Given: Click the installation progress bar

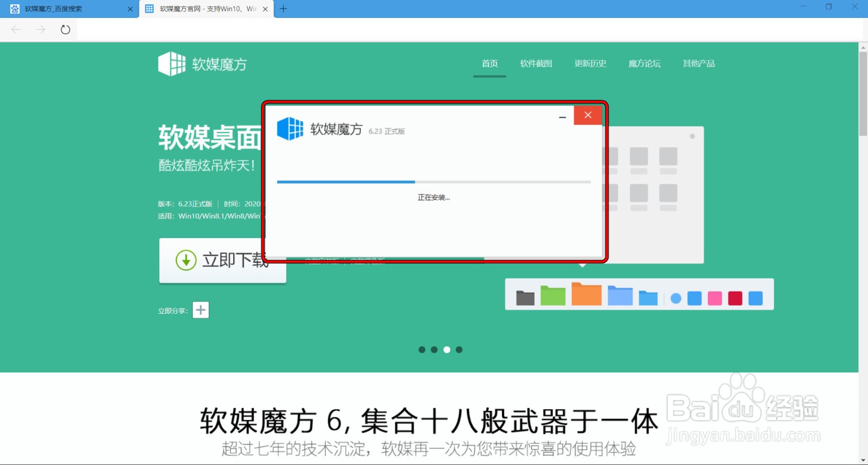Looking at the screenshot, I should click(x=433, y=182).
